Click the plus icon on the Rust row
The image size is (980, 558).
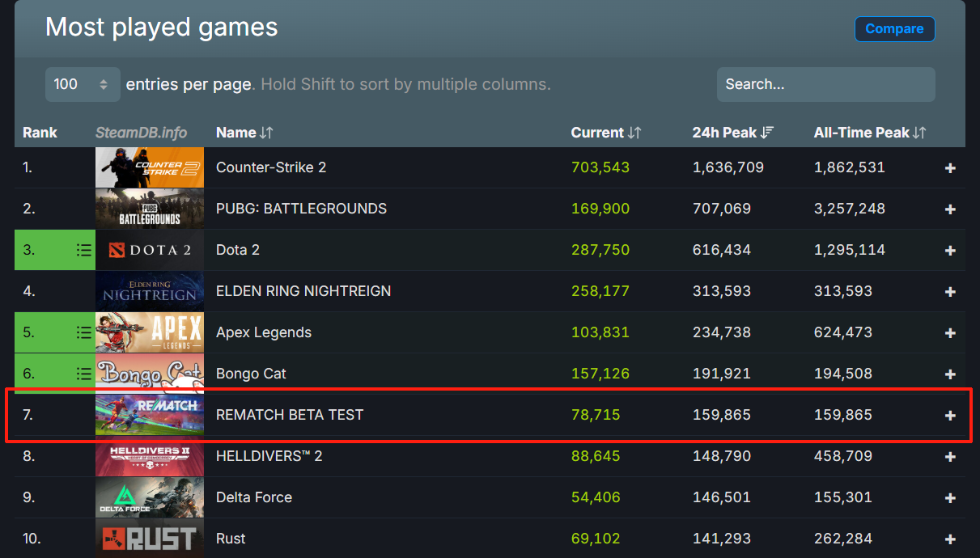coord(950,539)
